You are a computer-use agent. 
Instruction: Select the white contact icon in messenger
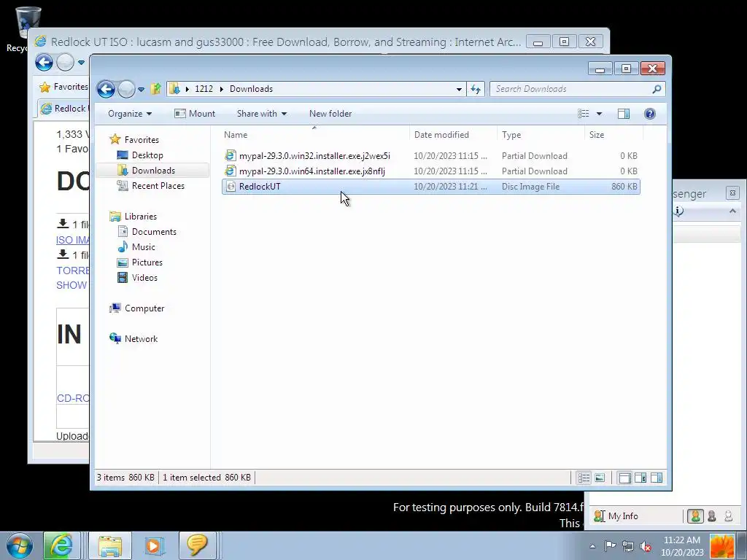pyautogui.click(x=729, y=516)
